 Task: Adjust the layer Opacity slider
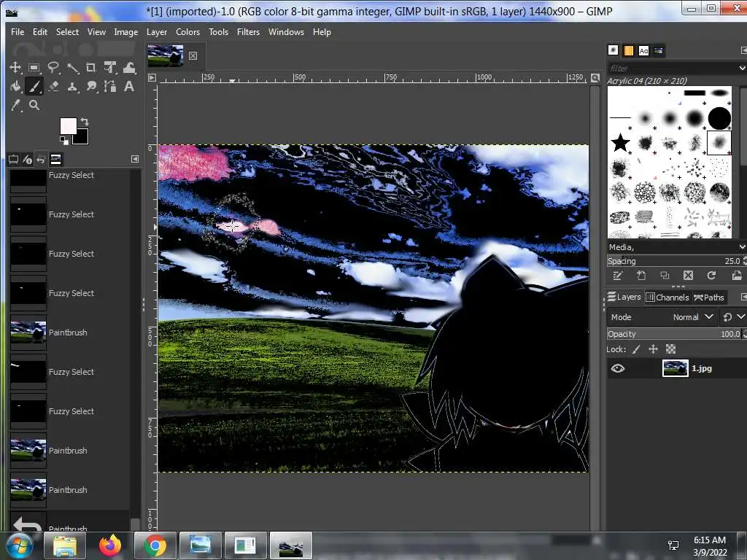[x=673, y=334]
